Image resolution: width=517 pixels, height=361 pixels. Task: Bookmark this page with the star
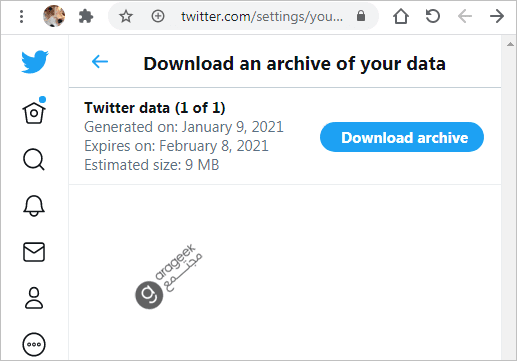[x=126, y=16]
